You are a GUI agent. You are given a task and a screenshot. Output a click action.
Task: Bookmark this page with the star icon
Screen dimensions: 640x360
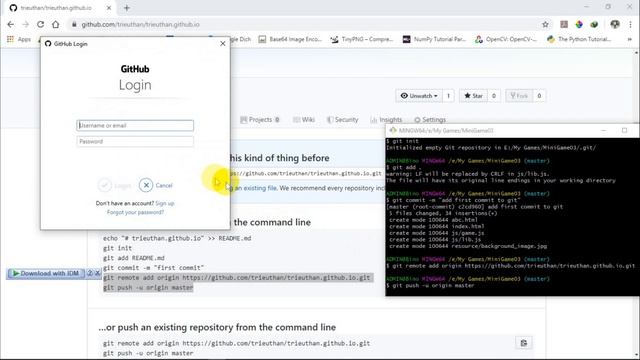[545, 24]
